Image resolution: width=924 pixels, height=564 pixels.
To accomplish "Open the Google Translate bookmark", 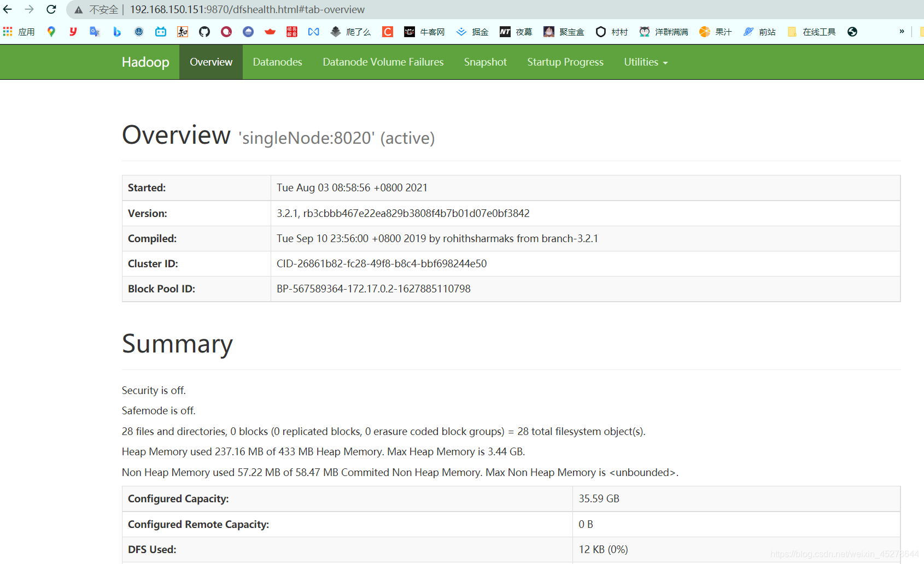I will coord(95,32).
